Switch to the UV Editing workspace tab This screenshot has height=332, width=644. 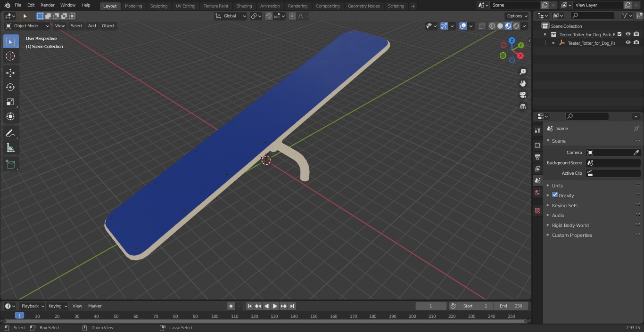point(185,6)
